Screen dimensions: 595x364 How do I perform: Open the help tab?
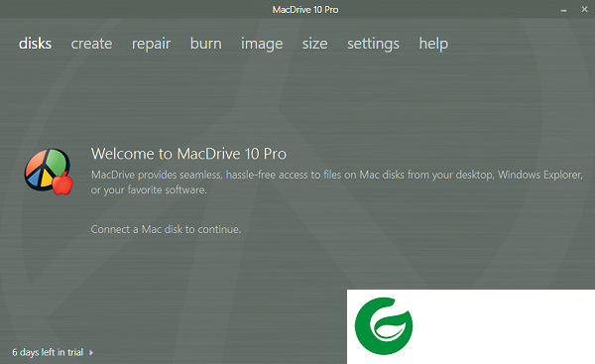[x=433, y=45]
